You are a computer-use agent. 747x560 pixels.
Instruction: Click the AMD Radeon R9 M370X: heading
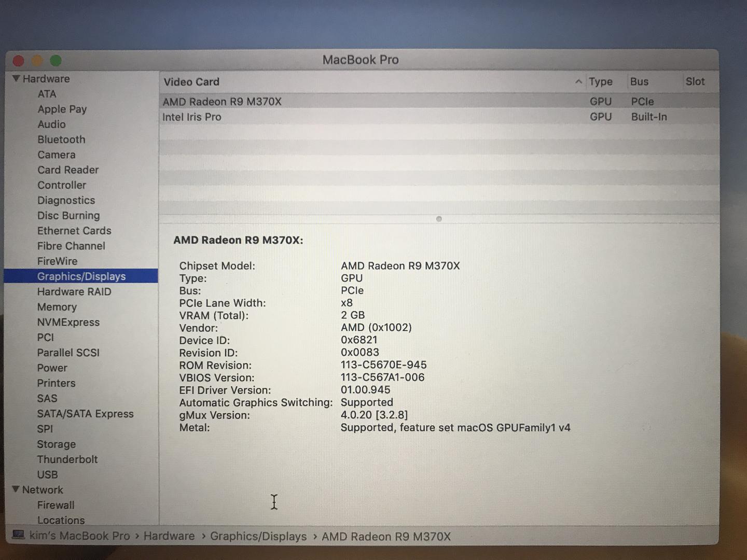tap(238, 240)
